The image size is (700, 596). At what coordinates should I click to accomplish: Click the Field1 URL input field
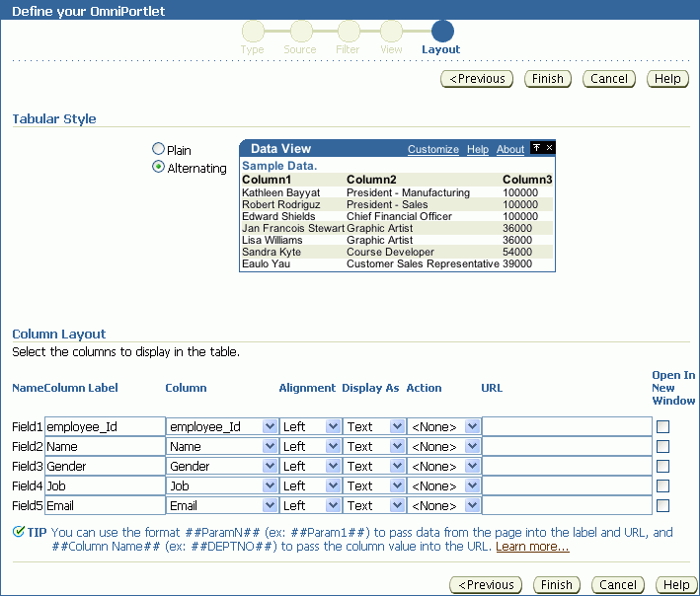[x=568, y=427]
